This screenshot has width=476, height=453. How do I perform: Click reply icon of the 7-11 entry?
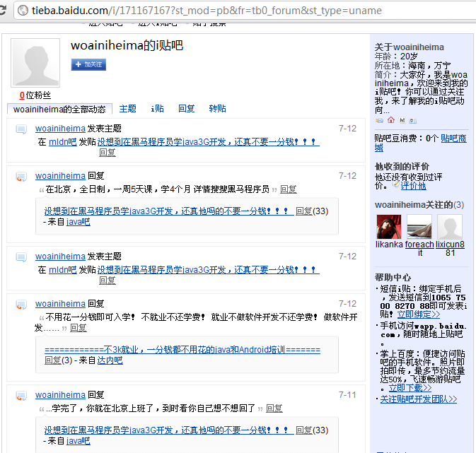pyautogui.click(x=21, y=396)
